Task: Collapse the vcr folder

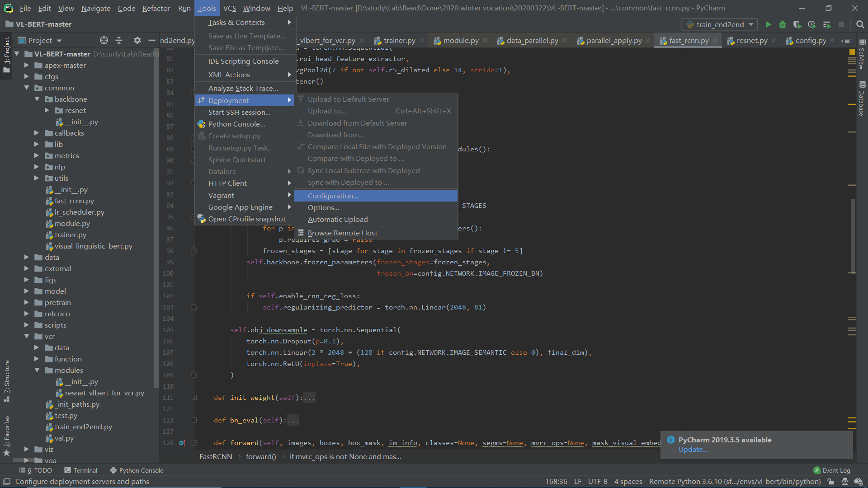Action: (x=26, y=336)
